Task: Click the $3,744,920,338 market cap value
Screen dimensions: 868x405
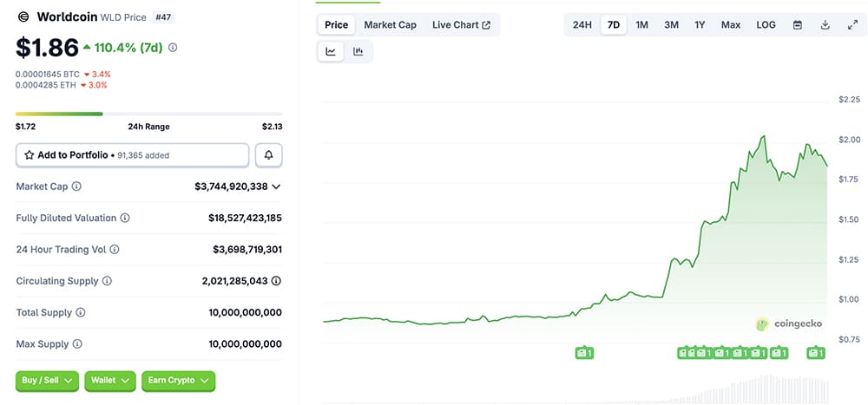Action: [231, 186]
